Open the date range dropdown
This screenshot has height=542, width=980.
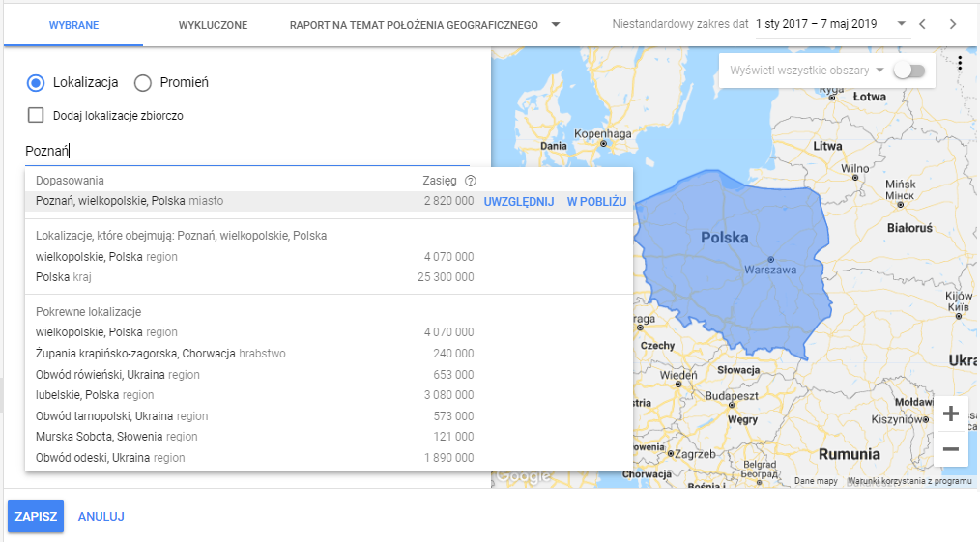click(901, 24)
